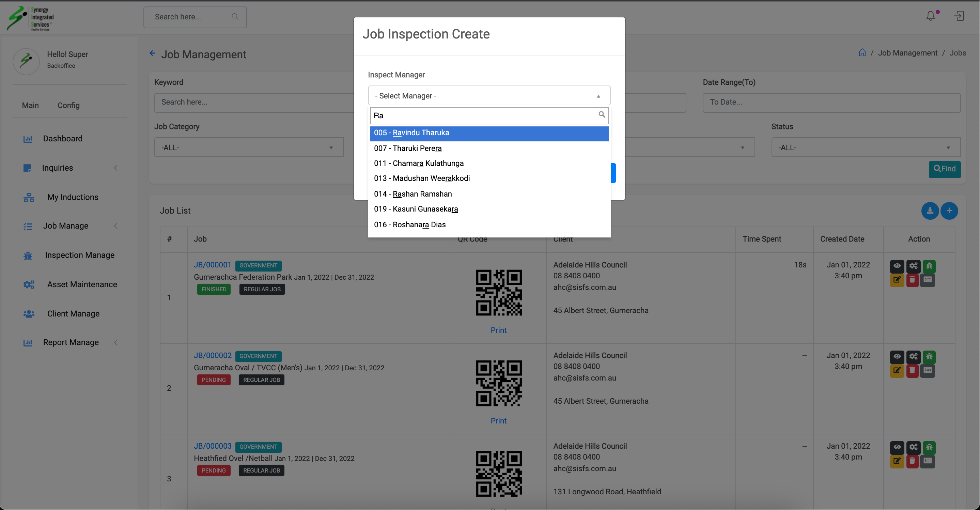The height and width of the screenshot is (510, 980).
Task: Click red delete icon for job JB/000001
Action: tap(912, 280)
